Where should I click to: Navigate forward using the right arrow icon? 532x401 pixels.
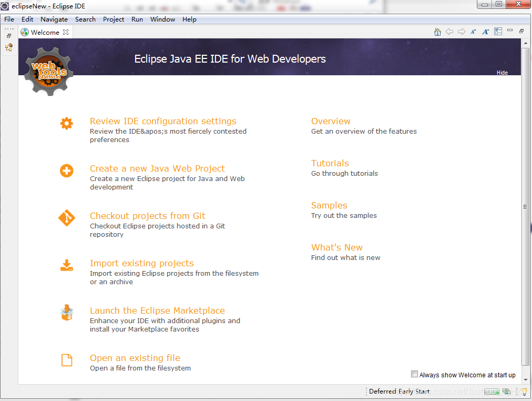coord(462,32)
